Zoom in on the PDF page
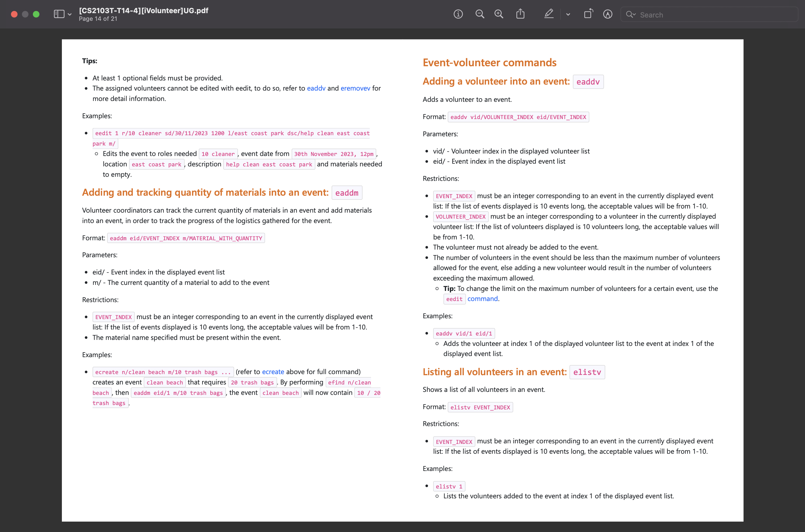Viewport: 805px width, 532px height. click(x=499, y=14)
